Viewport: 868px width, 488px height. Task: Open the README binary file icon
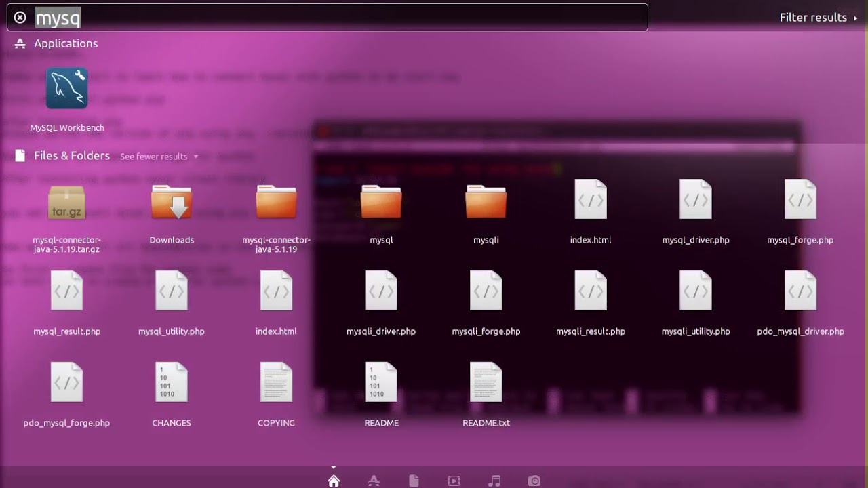point(381,382)
